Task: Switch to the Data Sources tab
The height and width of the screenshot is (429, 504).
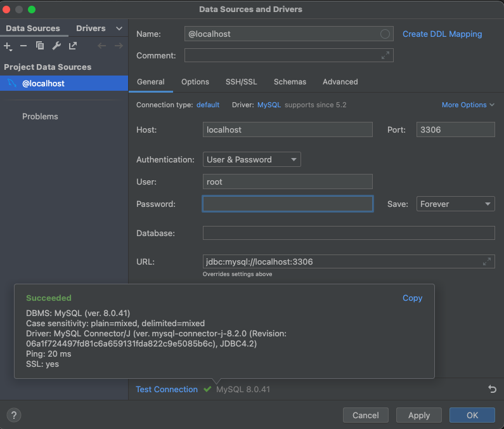Action: pos(33,29)
